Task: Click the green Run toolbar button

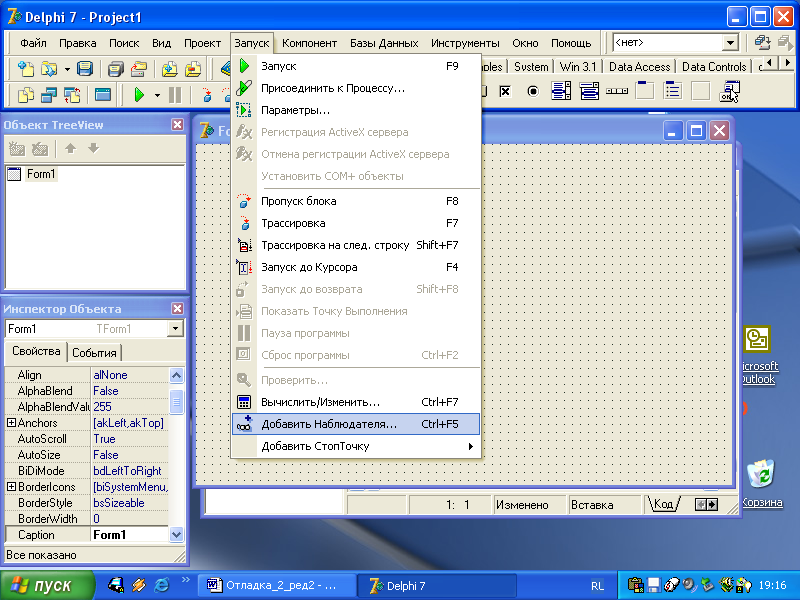Action: (x=139, y=95)
